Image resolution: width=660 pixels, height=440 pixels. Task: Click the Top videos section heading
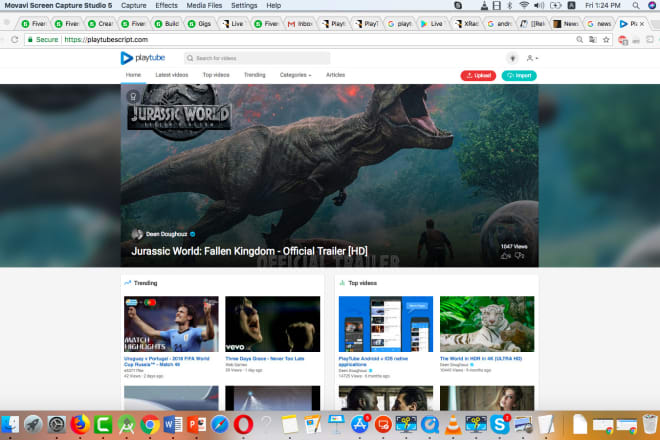pyautogui.click(x=362, y=283)
